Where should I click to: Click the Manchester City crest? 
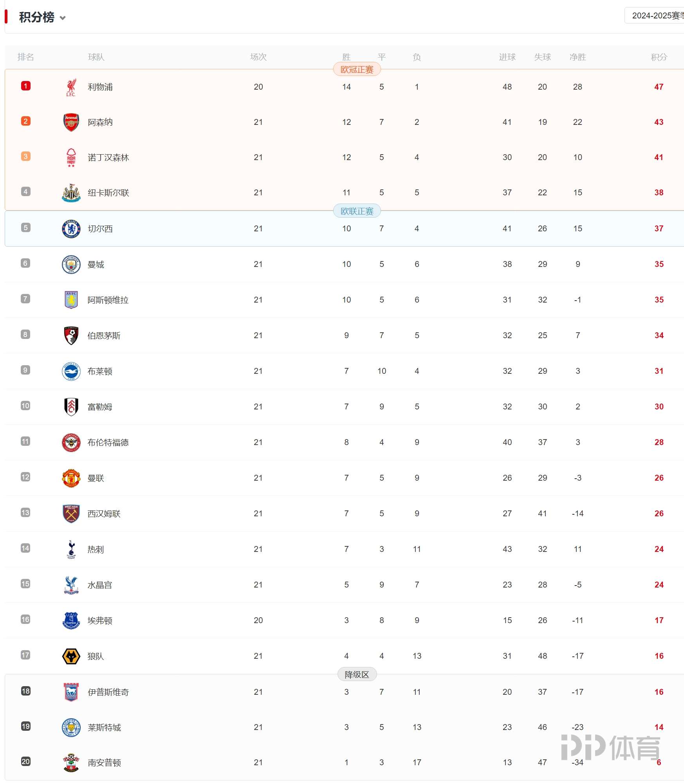point(71,265)
